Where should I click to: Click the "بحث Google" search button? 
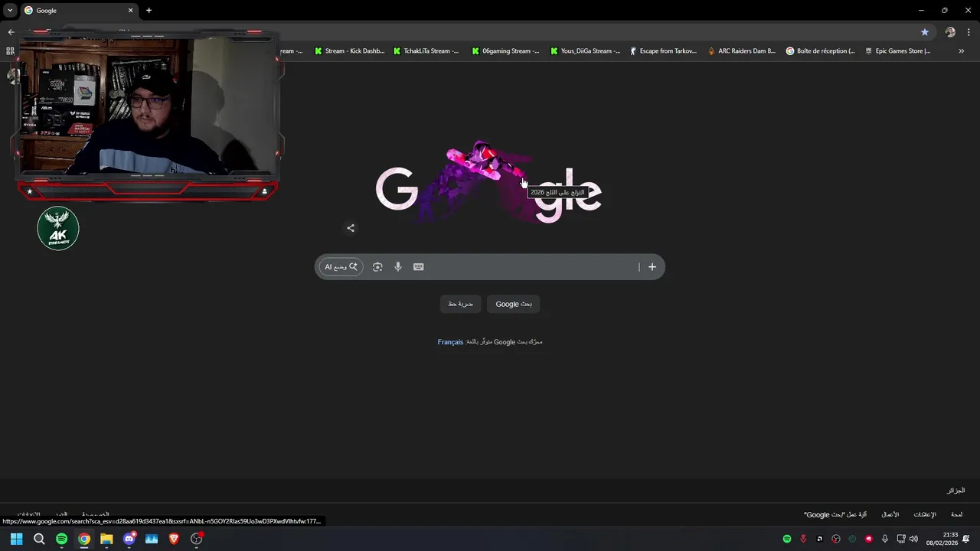pos(514,304)
